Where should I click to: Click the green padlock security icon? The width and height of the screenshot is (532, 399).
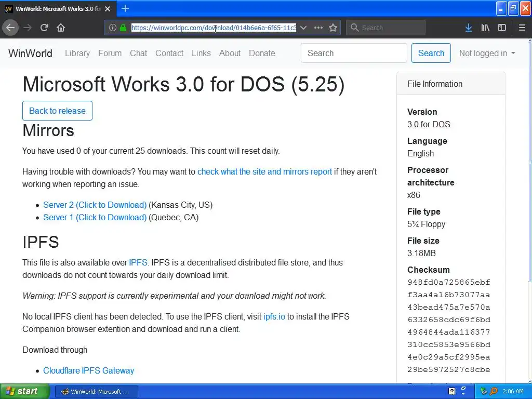(x=123, y=28)
